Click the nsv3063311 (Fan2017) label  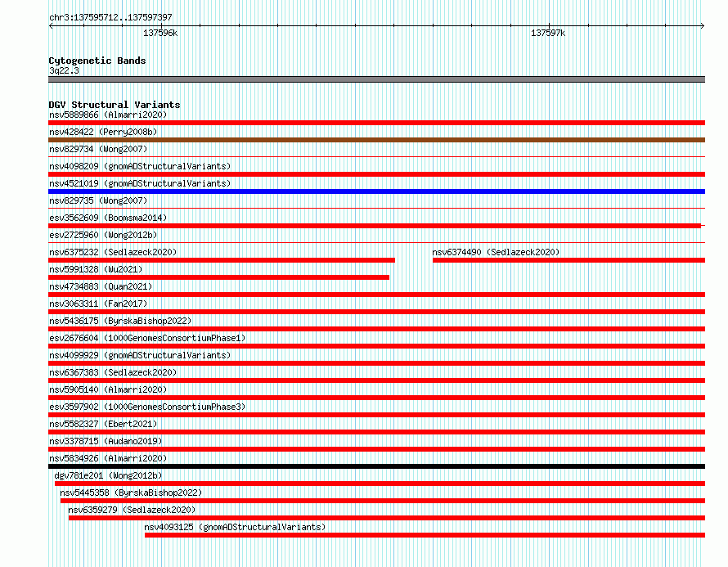point(98,304)
